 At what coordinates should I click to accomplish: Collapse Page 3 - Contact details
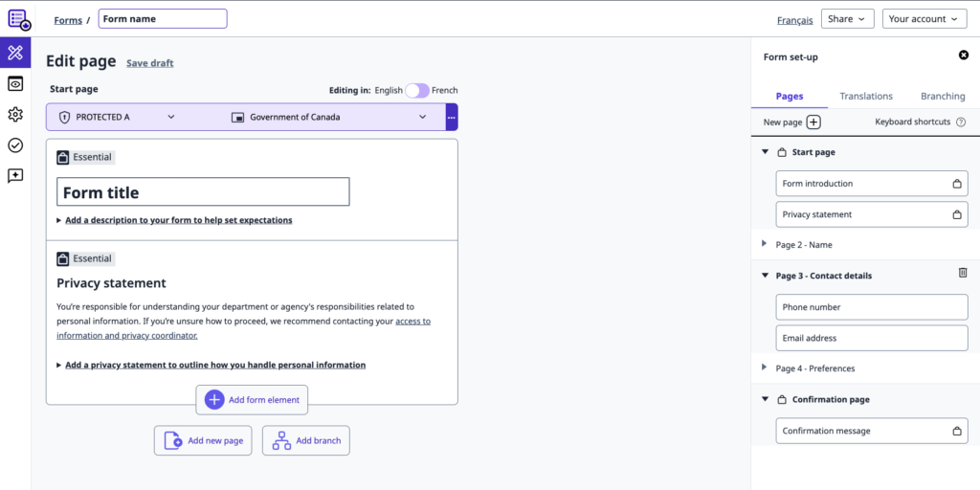tap(765, 275)
